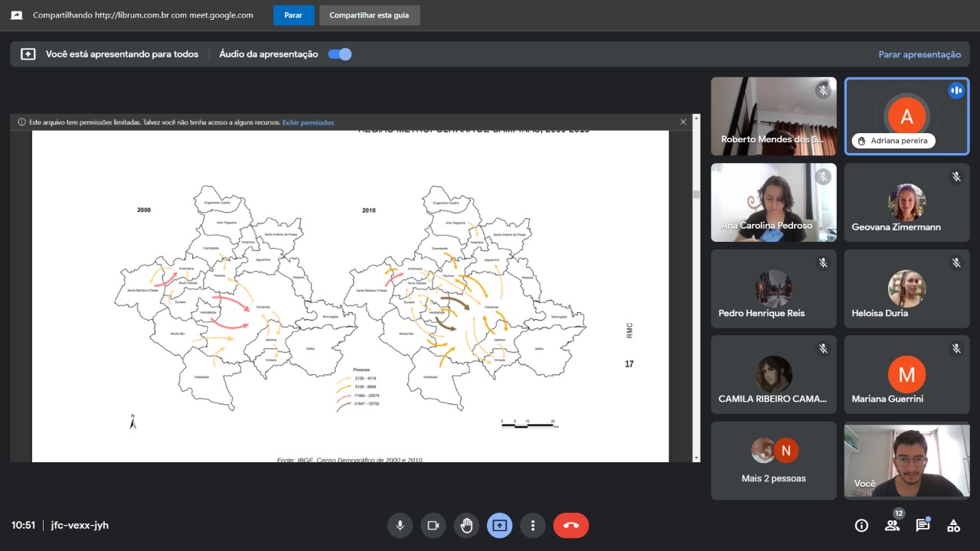Select CAMILA RIBEIRO participant tile

pyautogui.click(x=774, y=374)
